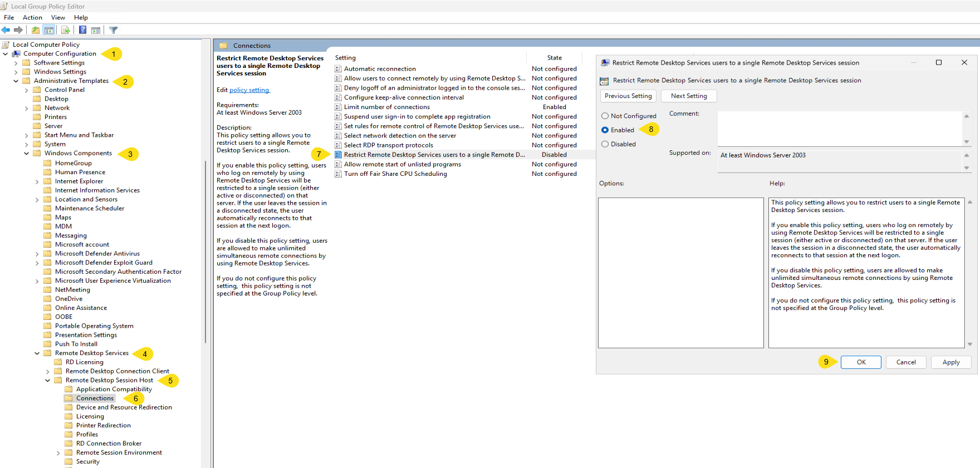Open the View menu

[58, 18]
